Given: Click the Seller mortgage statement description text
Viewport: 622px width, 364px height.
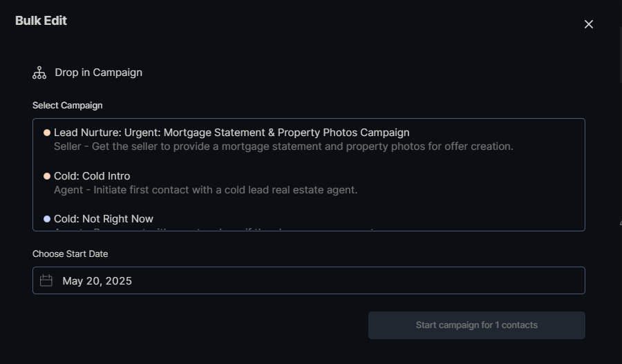Looking at the screenshot, I should (x=283, y=146).
